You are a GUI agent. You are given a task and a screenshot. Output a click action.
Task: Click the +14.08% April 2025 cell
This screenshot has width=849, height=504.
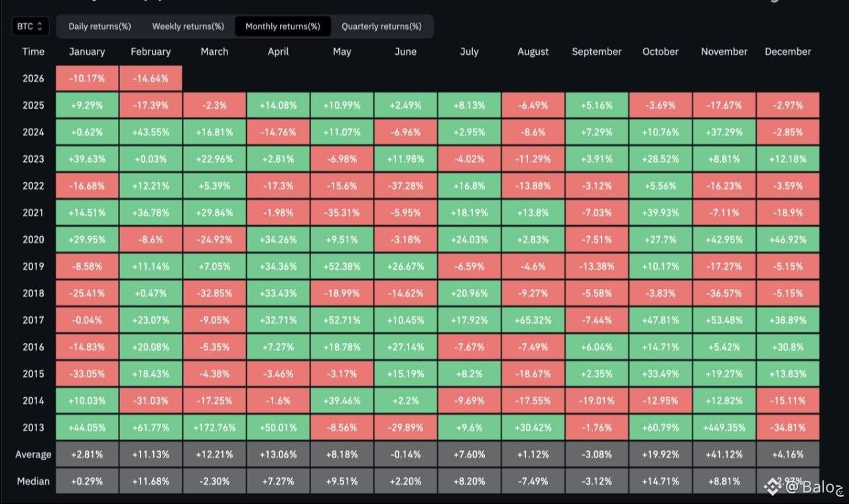click(x=278, y=105)
